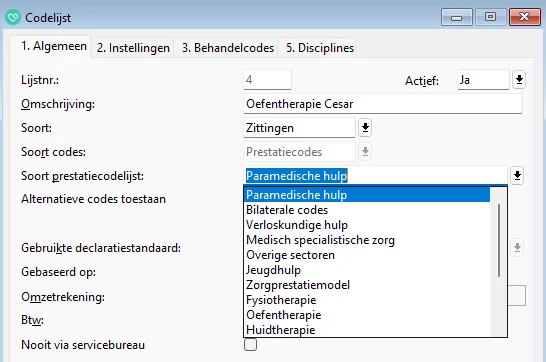Click the greyed Soort codes dropdown arrow
This screenshot has width=546, height=362.
point(365,151)
